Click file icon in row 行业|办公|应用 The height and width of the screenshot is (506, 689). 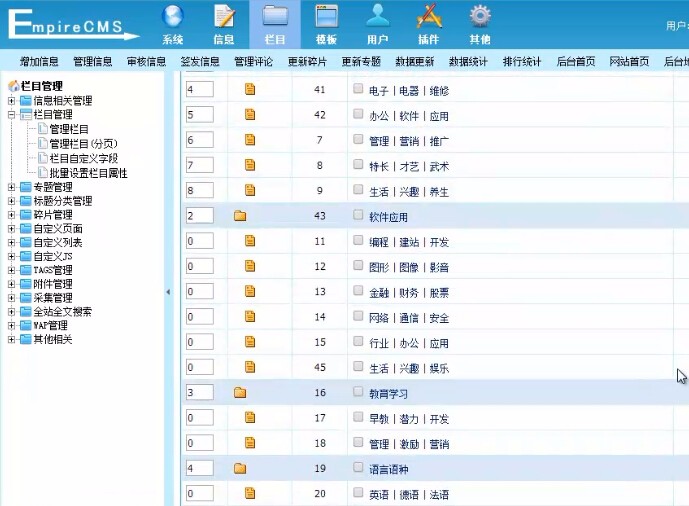[x=250, y=342]
